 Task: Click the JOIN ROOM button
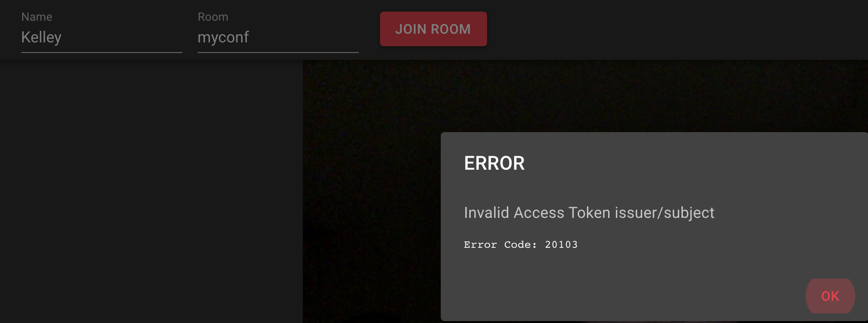[433, 29]
